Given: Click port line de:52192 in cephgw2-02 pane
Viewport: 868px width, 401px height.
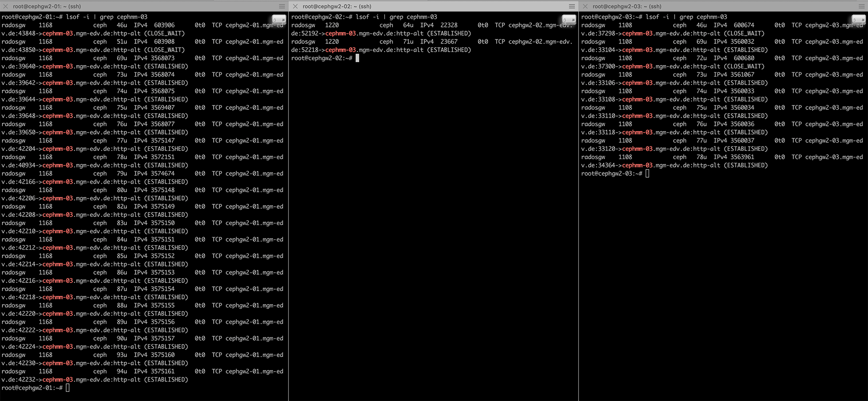Looking at the screenshot, I should tap(381, 33).
